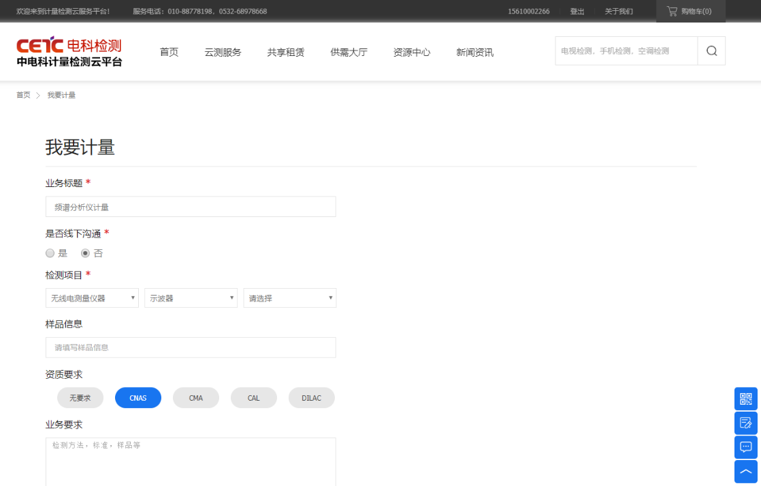Click the edit form floating icon

(x=745, y=423)
